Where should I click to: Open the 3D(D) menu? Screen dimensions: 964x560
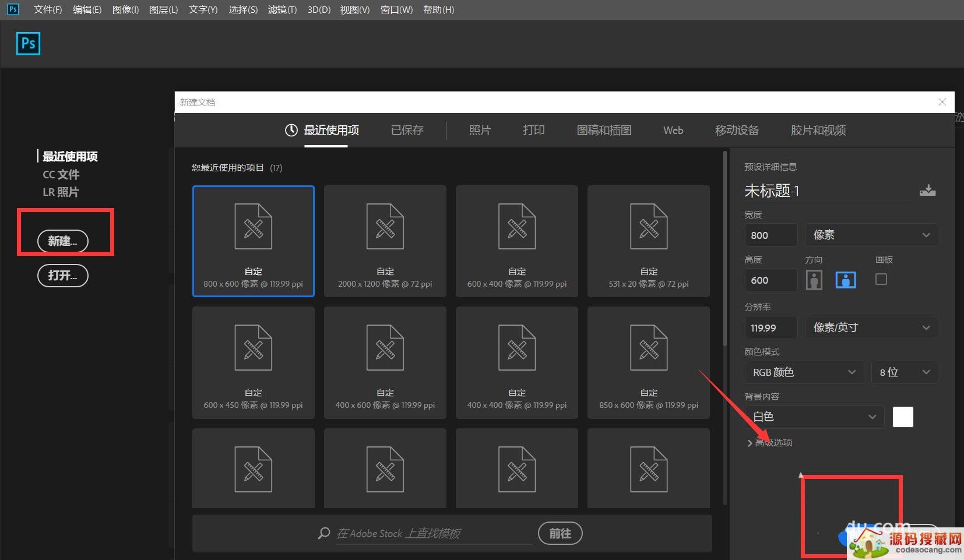tap(319, 10)
